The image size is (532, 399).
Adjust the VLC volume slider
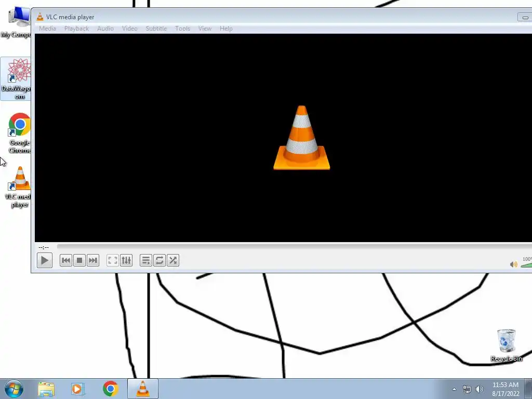click(x=526, y=264)
